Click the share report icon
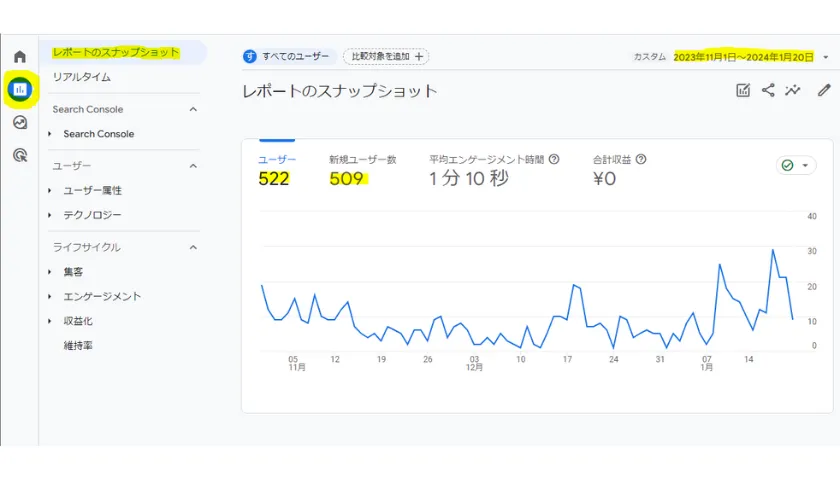 768,90
